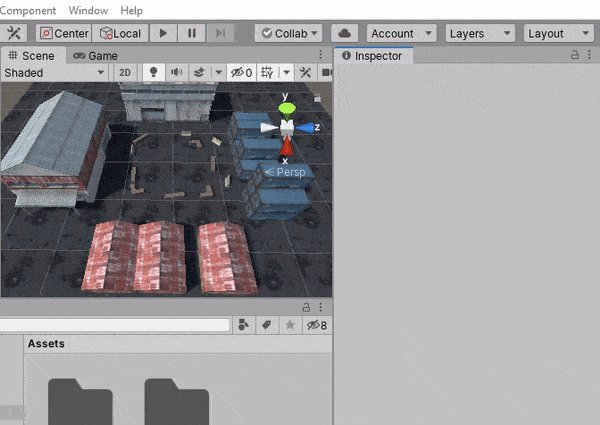The width and height of the screenshot is (600, 425).
Task: Switch to the Scene tab
Action: [x=32, y=55]
